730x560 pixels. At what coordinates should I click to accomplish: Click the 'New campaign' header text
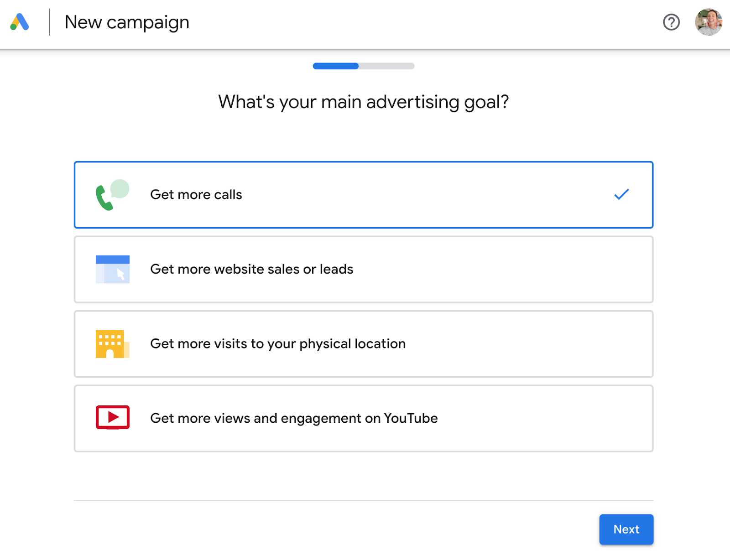coord(127,22)
